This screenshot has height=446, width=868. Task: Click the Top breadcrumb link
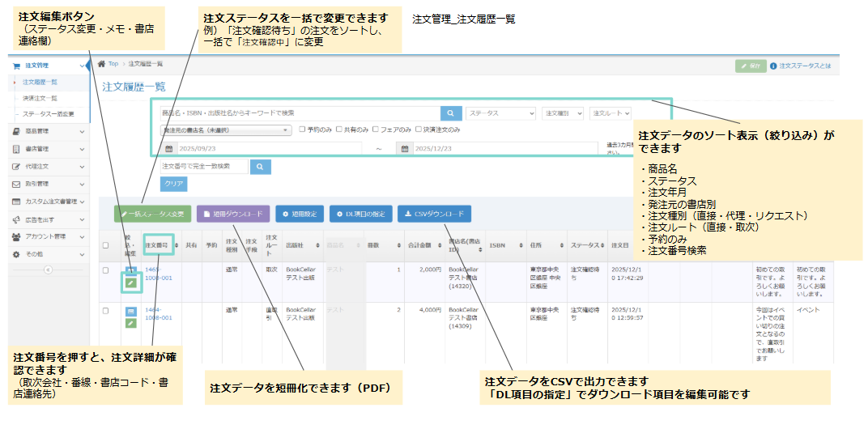point(113,64)
